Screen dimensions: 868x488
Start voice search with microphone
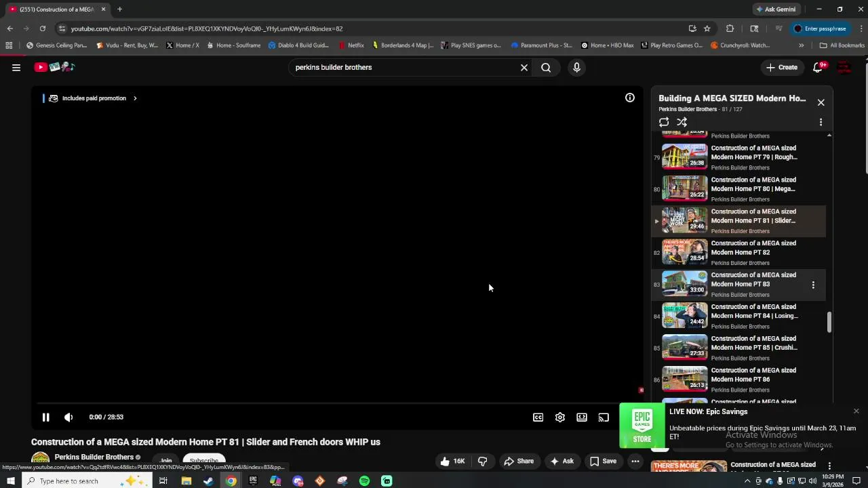click(576, 67)
